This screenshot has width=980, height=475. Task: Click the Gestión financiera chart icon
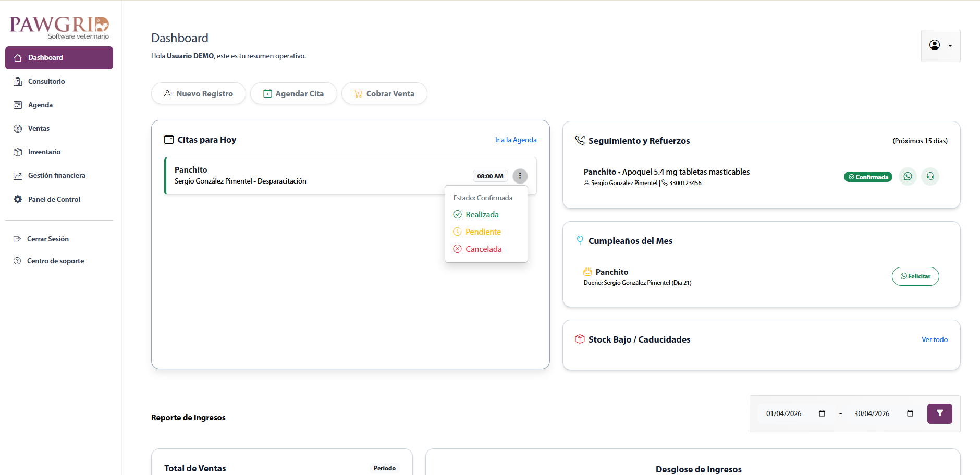point(18,175)
